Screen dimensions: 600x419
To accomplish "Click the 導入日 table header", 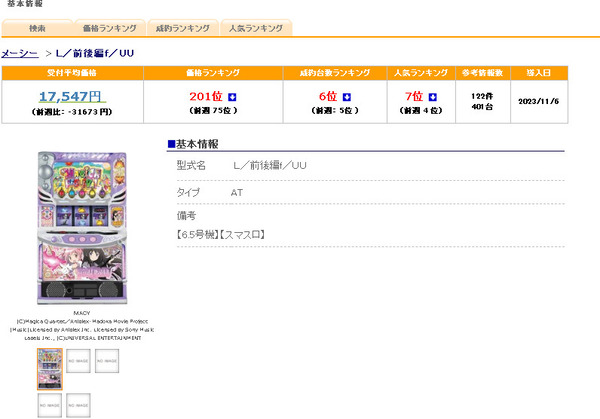I will (539, 73).
